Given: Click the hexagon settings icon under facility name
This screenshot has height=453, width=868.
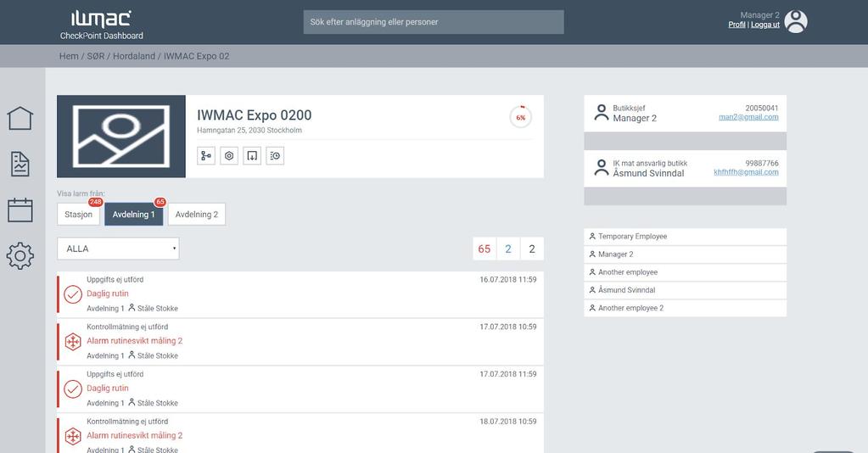Looking at the screenshot, I should pyautogui.click(x=229, y=156).
